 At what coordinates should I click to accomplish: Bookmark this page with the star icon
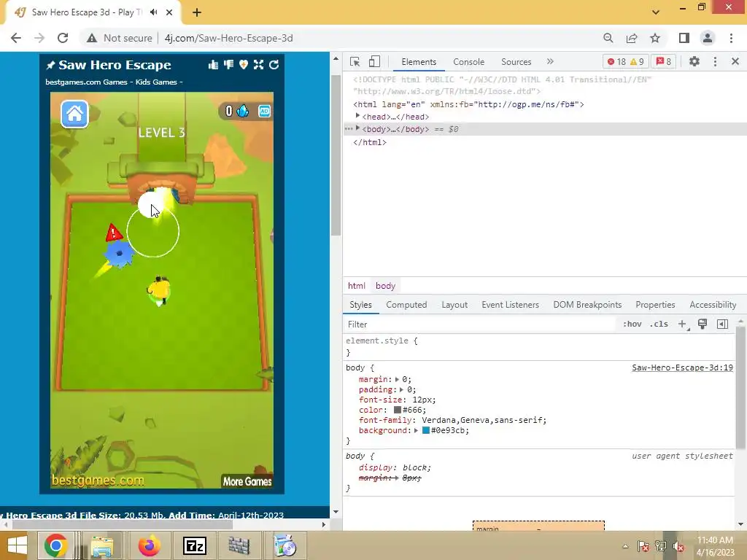pyautogui.click(x=655, y=38)
